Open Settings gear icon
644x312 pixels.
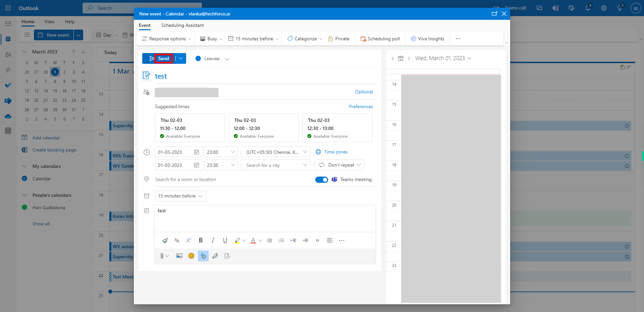[x=604, y=8]
